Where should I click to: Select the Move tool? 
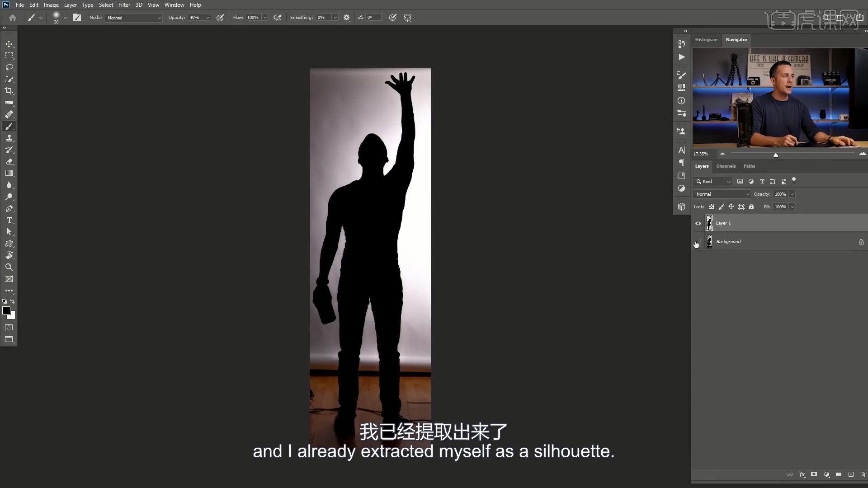point(9,43)
